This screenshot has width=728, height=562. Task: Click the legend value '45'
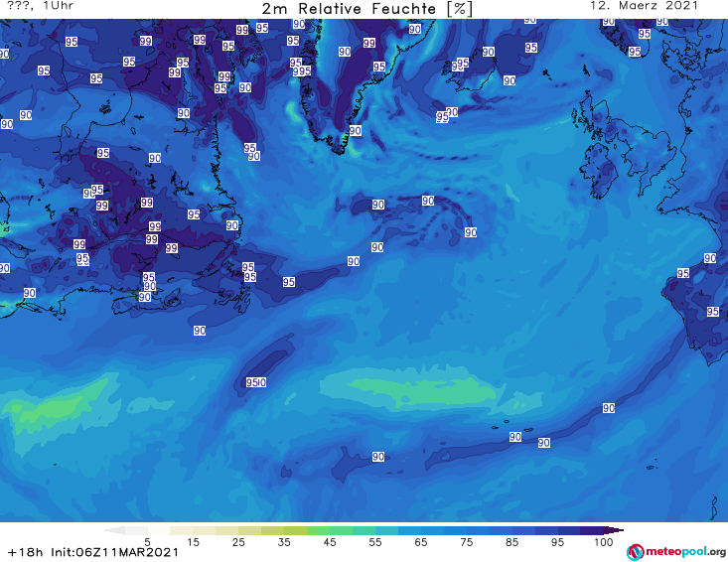tap(330, 542)
